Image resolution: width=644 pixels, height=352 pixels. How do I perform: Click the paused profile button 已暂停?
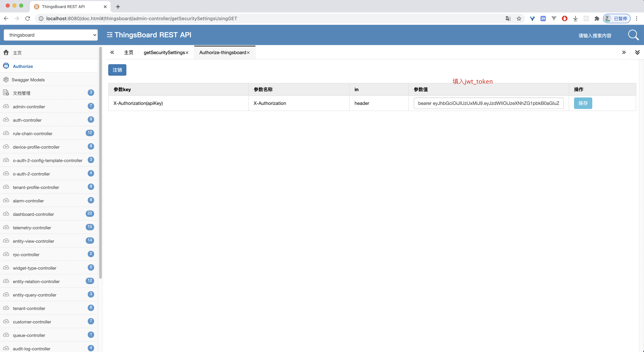616,18
